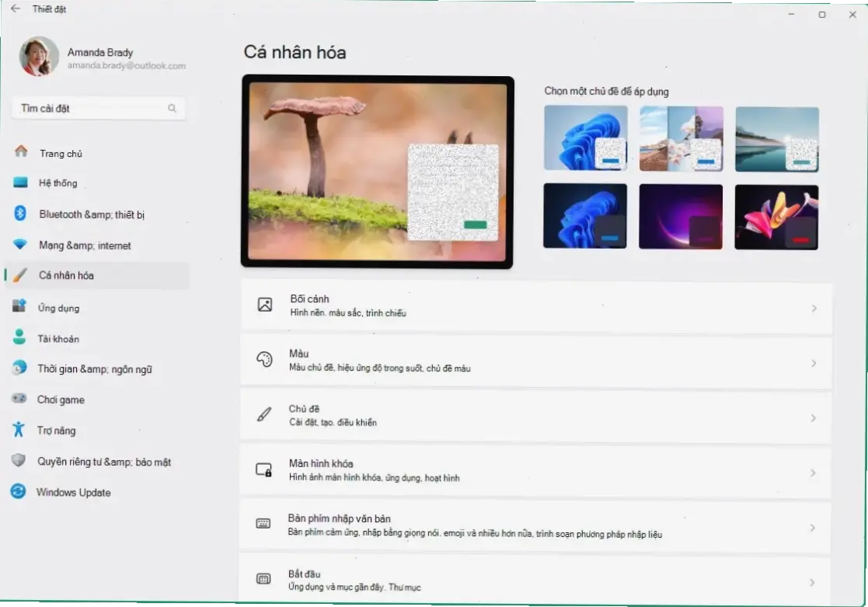The height and width of the screenshot is (607, 868).
Task: Expand the Chủ đề row chevron
Action: coord(814,418)
